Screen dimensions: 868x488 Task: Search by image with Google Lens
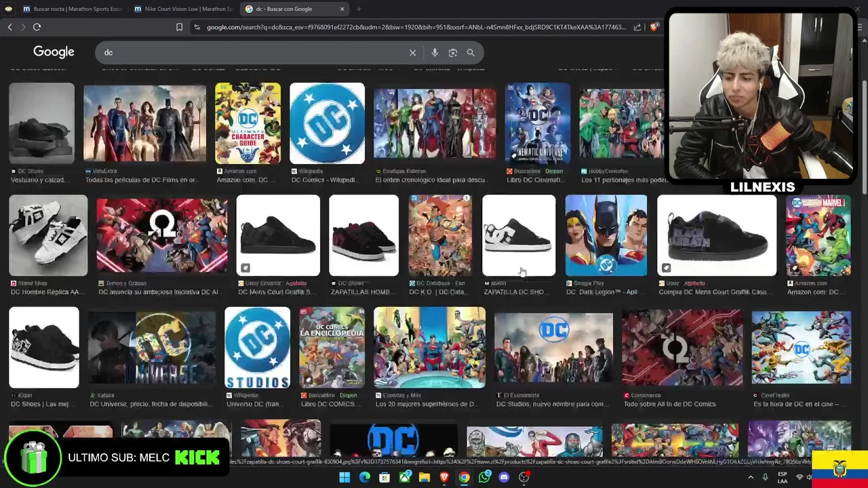coord(452,52)
